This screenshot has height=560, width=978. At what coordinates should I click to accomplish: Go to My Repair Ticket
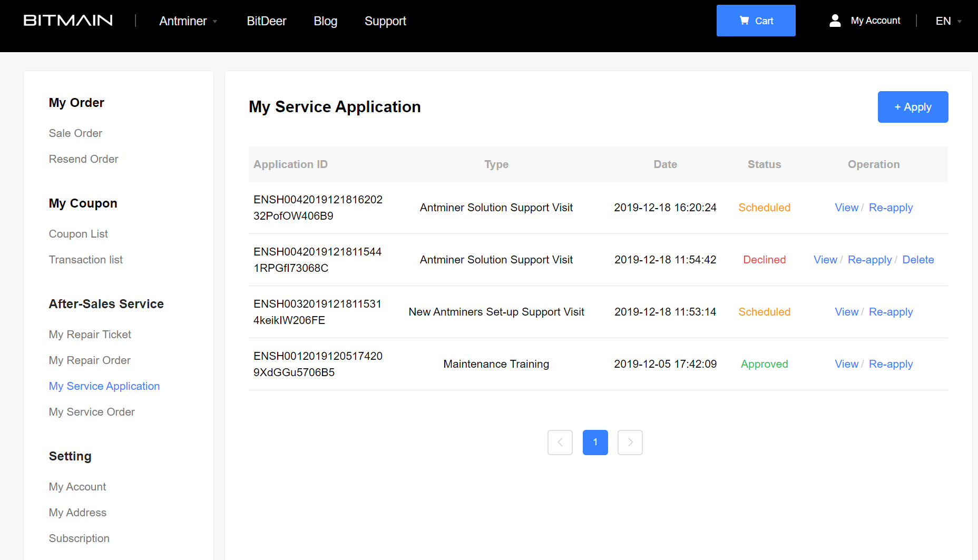click(90, 335)
